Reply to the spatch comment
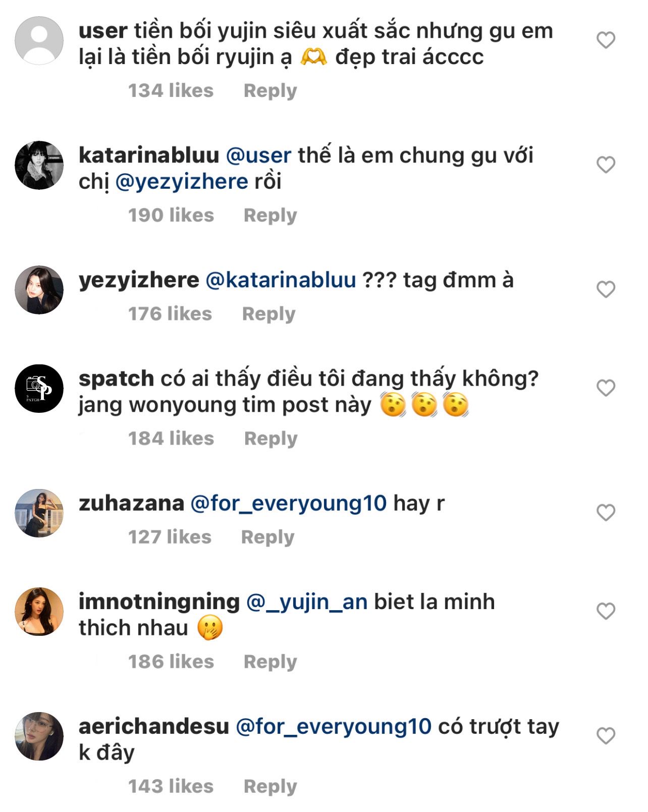 coord(271,439)
